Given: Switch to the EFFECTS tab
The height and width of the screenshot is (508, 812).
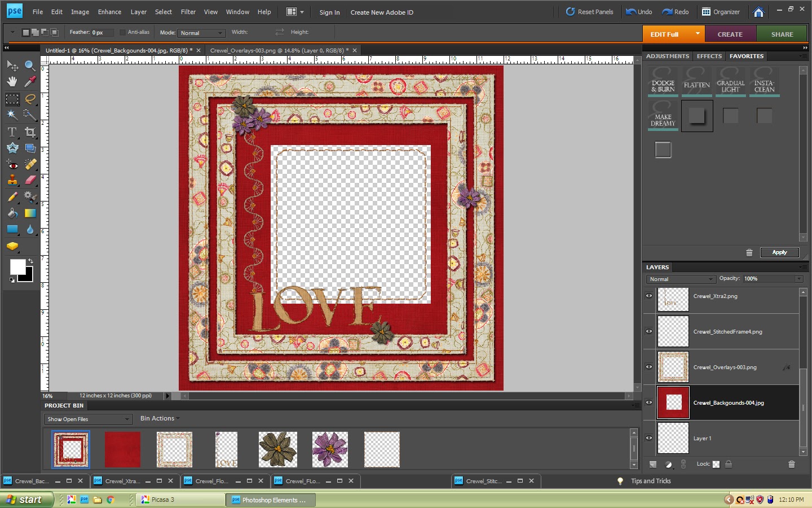Looking at the screenshot, I should pos(709,56).
